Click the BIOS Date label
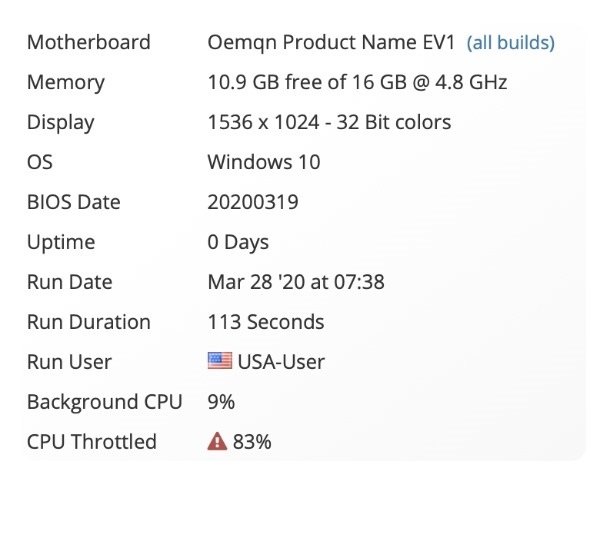The width and height of the screenshot is (600, 541). 73,202
